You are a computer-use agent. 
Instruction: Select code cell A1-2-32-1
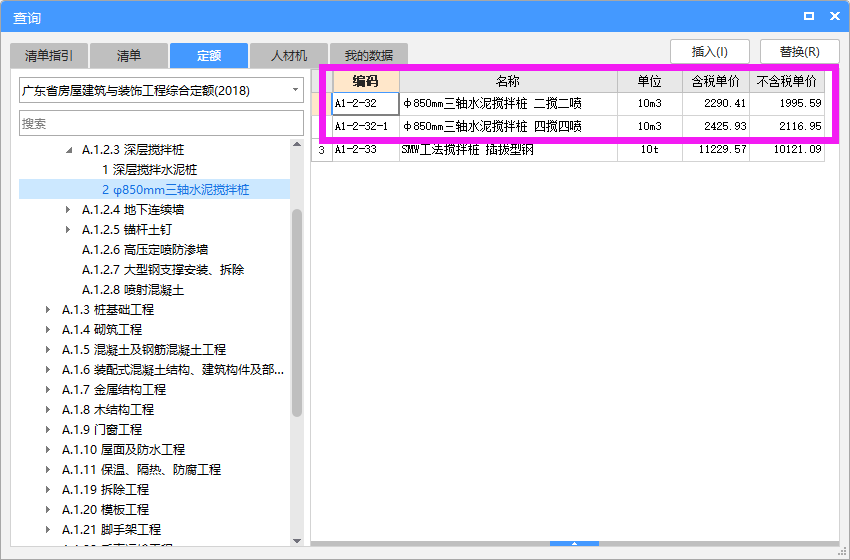(365, 126)
